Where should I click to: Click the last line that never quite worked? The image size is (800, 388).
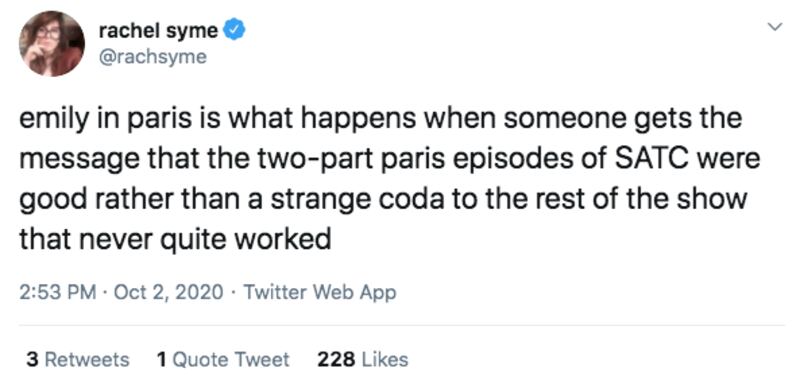[x=175, y=238]
